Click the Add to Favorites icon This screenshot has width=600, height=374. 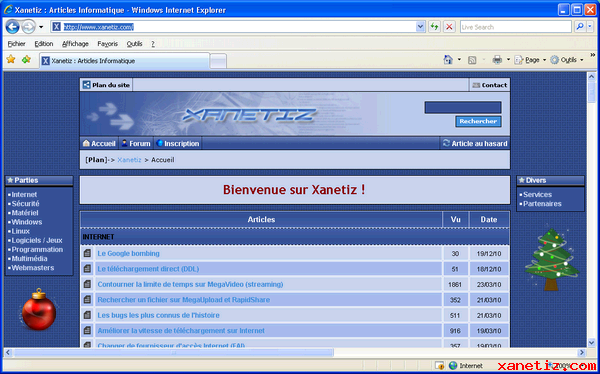(x=26, y=59)
